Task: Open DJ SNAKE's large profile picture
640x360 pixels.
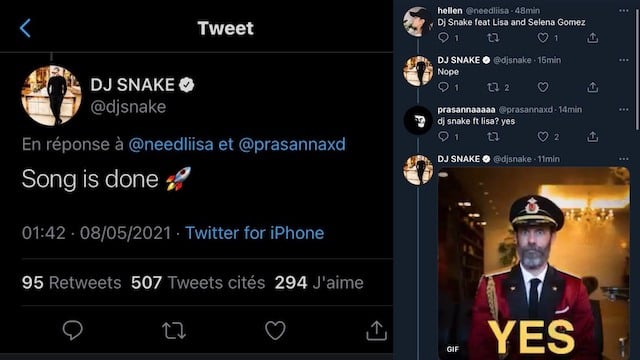Action: (x=51, y=96)
